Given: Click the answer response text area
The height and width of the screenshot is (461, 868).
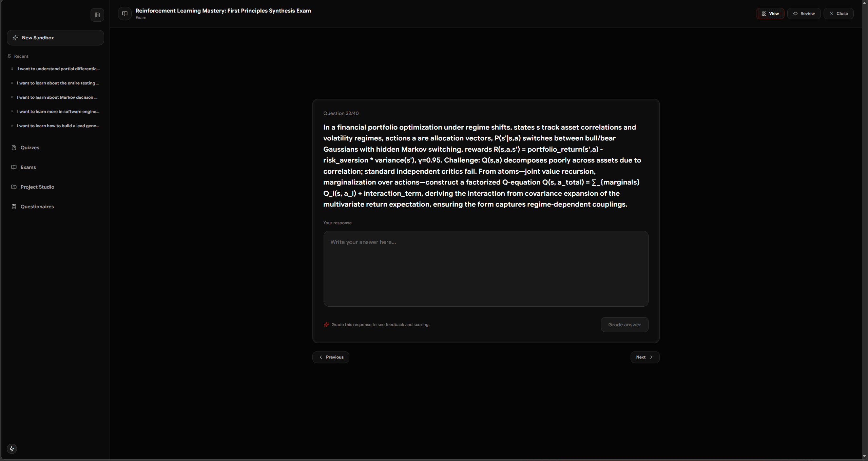Looking at the screenshot, I should coord(486,269).
